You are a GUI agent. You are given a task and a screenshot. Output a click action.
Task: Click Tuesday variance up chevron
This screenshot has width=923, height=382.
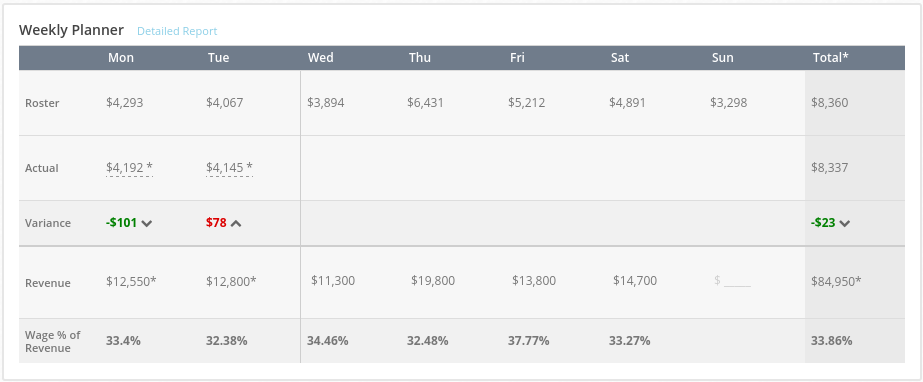236,223
